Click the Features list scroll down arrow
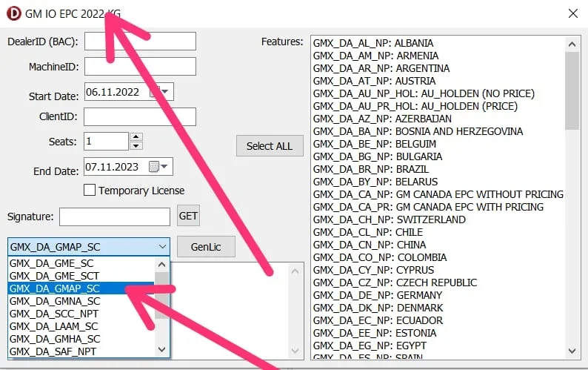The width and height of the screenshot is (588, 370). 572,351
